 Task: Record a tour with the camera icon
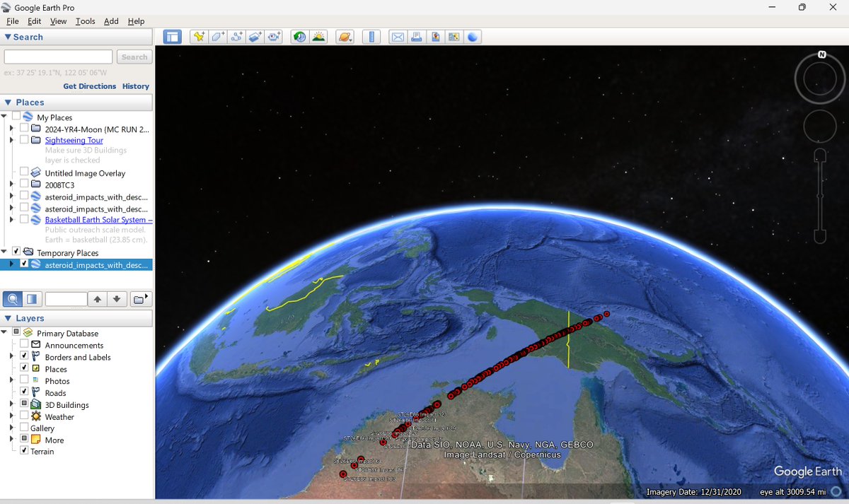pos(274,37)
